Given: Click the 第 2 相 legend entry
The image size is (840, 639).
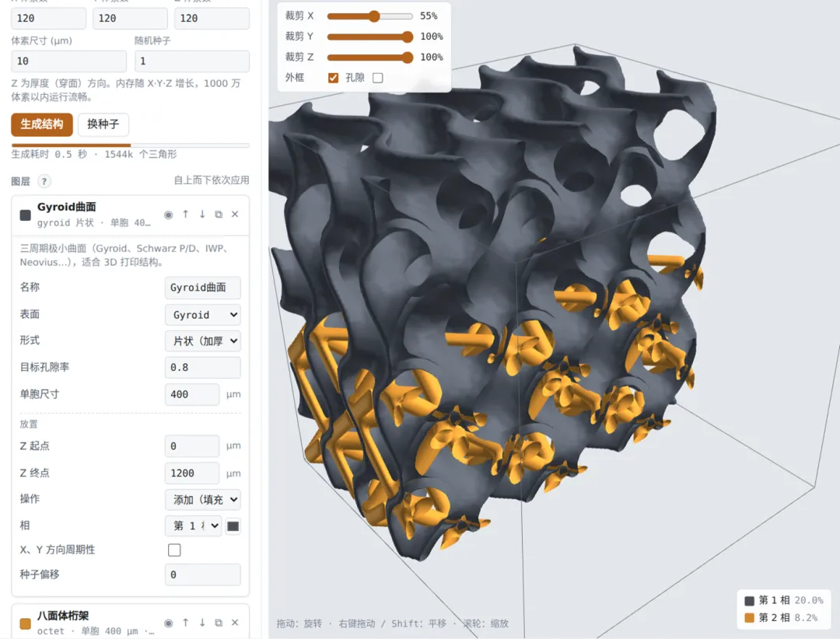Looking at the screenshot, I should coord(782,617).
